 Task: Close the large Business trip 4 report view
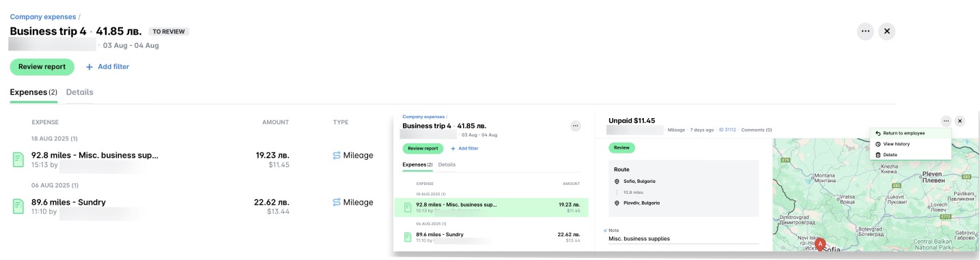886,31
